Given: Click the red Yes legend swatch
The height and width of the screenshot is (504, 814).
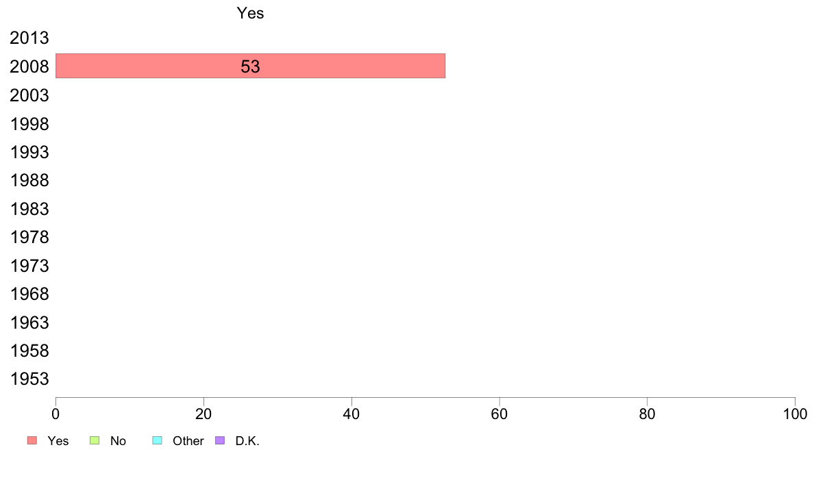Looking at the screenshot, I should point(32,440).
